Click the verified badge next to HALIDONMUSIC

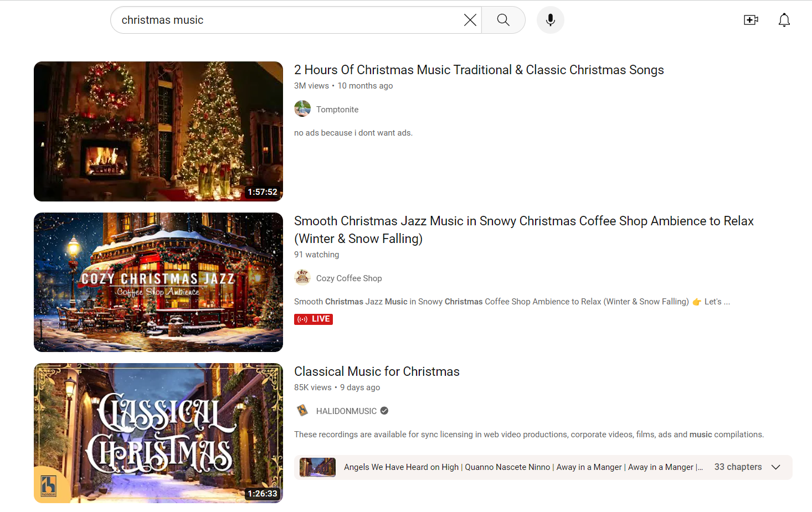pos(384,411)
